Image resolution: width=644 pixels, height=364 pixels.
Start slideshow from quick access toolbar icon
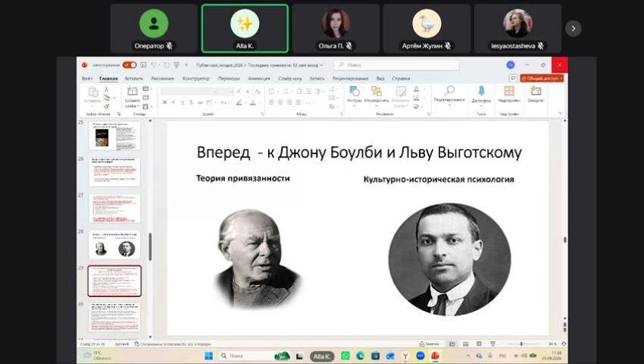[x=177, y=65]
